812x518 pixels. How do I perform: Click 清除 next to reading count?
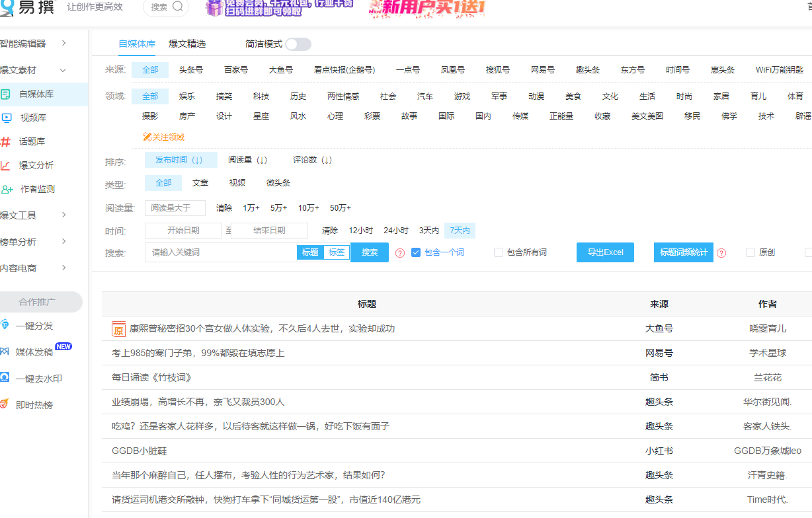pos(224,208)
